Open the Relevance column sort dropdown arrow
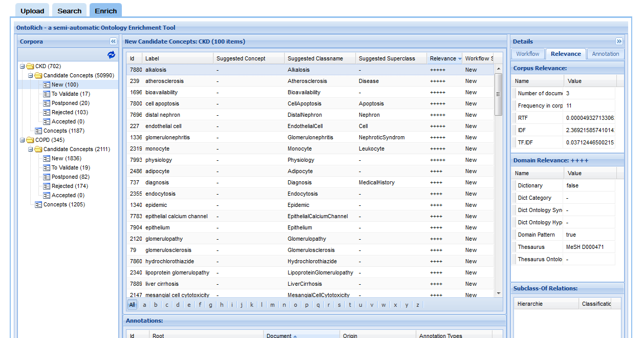 (x=460, y=59)
